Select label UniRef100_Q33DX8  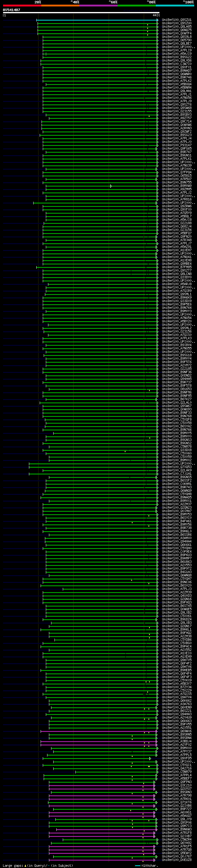coord(177,450)
